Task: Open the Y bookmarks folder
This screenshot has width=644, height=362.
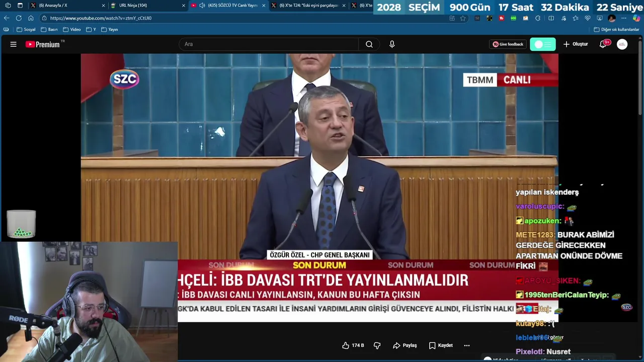Action: click(91, 30)
